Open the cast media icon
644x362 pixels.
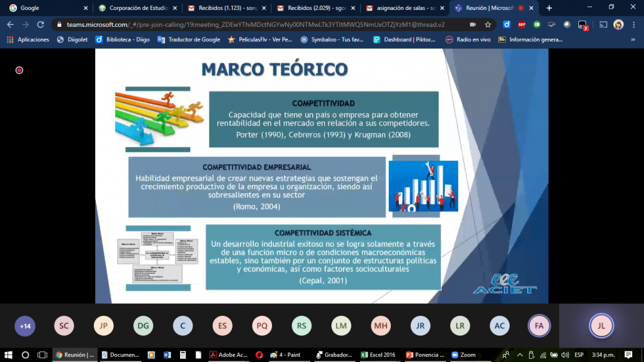(603, 24)
